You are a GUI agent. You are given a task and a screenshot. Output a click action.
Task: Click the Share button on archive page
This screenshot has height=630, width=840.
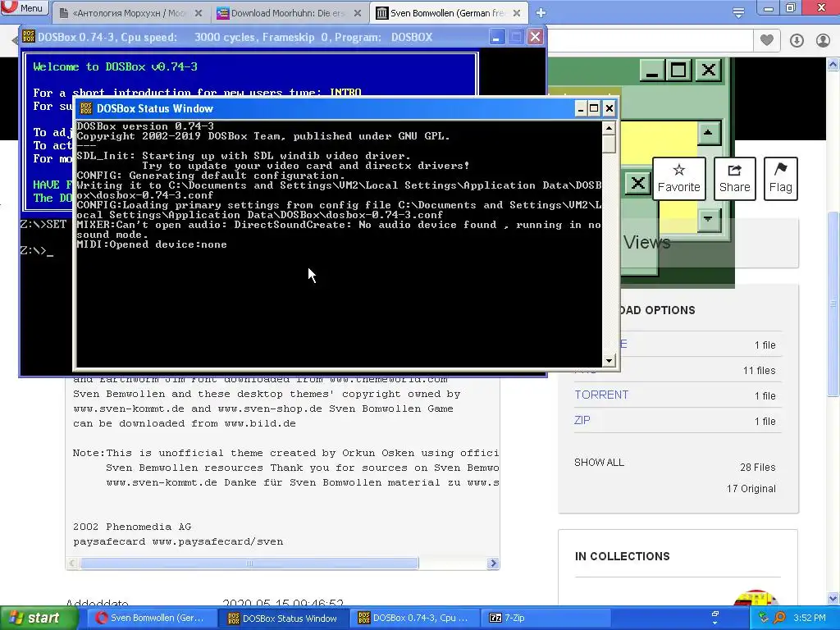pos(734,178)
